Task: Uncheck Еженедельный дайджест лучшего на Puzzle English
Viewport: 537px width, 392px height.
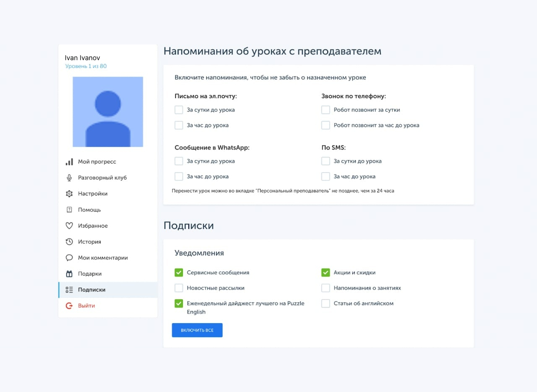Action: click(x=179, y=303)
